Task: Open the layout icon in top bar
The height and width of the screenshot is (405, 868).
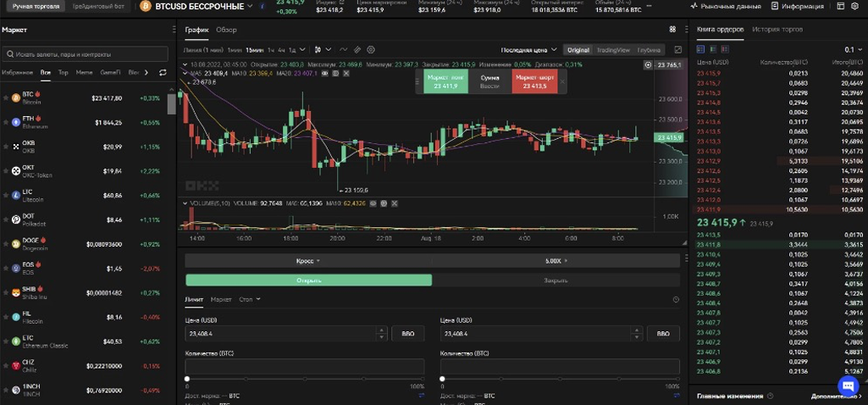Action: [x=672, y=30]
